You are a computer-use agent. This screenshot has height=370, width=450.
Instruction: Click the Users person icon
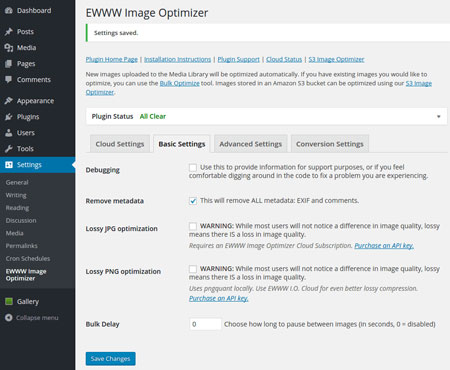coord(9,133)
